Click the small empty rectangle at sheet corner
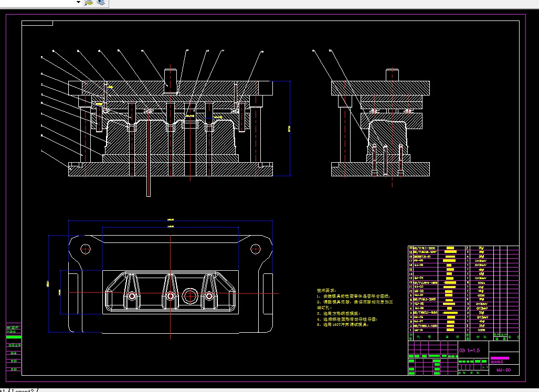The image size is (539, 392). 37,23
